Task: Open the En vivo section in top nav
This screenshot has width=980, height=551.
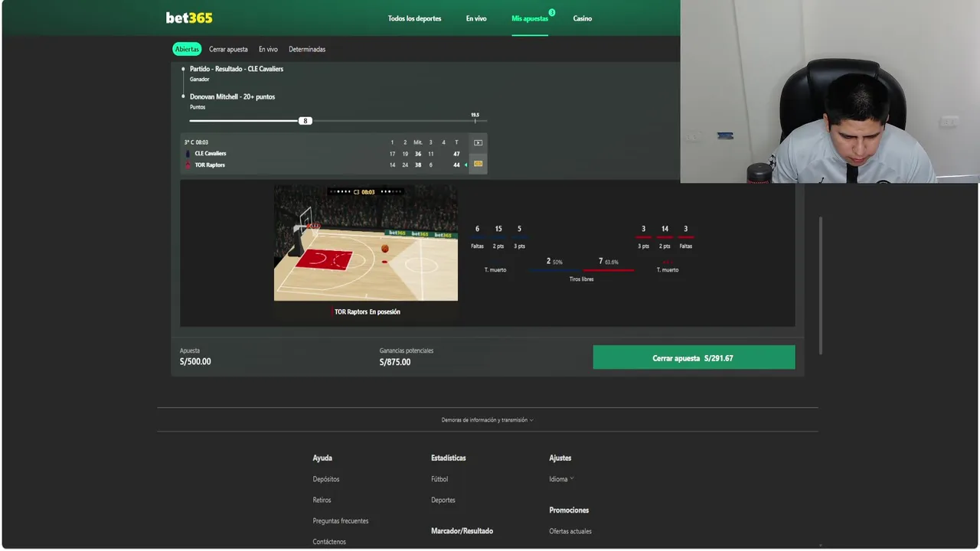Action: tap(476, 18)
